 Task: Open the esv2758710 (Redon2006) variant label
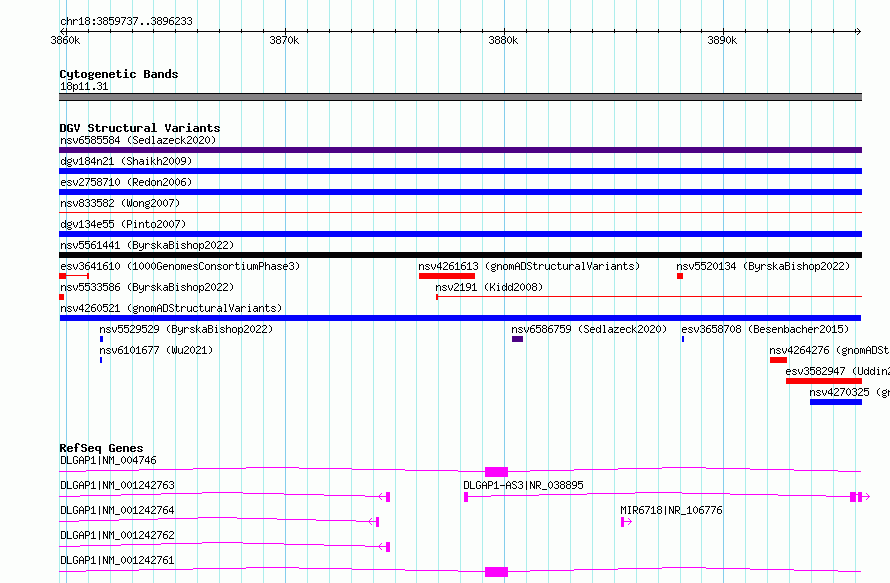click(x=126, y=182)
